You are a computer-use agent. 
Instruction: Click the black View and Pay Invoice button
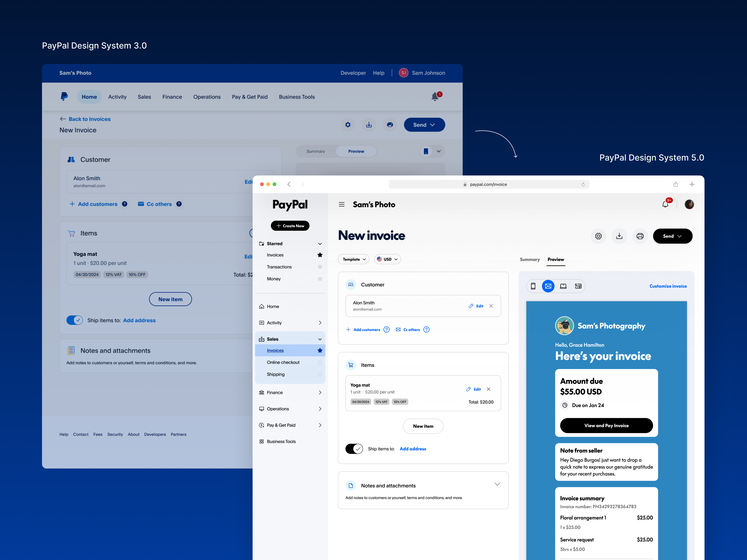pyautogui.click(x=606, y=425)
